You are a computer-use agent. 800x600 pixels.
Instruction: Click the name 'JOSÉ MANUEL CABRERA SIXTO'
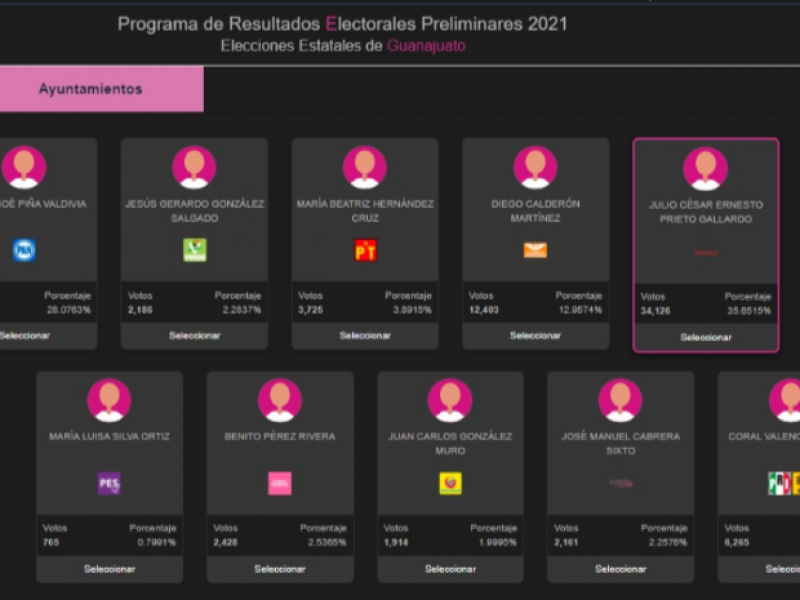620,443
